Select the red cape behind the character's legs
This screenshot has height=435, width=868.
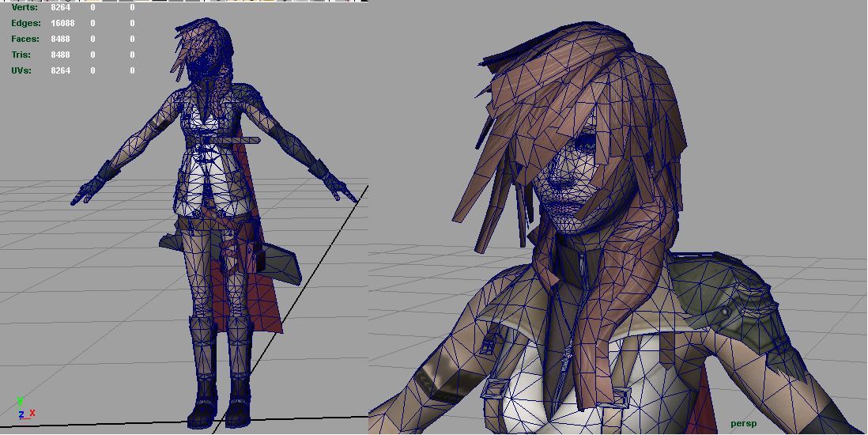(x=266, y=301)
